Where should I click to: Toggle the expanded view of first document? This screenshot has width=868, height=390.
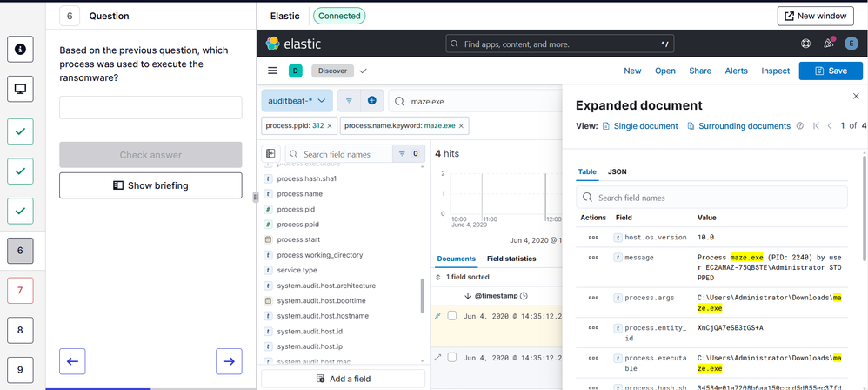(437, 316)
